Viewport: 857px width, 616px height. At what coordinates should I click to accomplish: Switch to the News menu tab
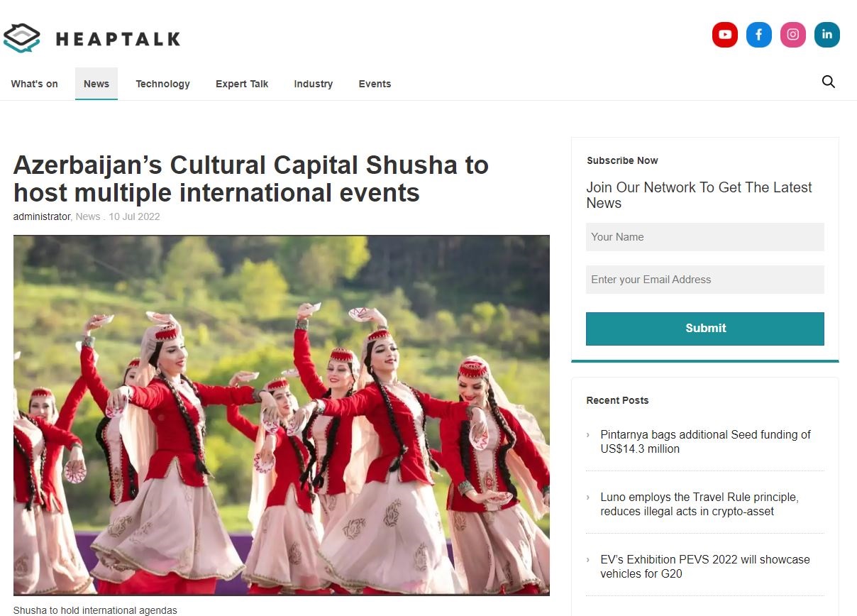coord(96,84)
